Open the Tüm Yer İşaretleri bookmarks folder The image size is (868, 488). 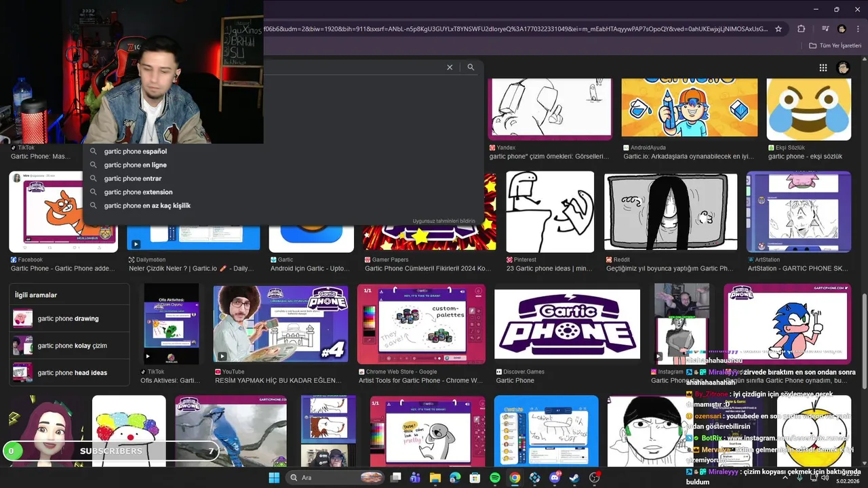pos(835,45)
